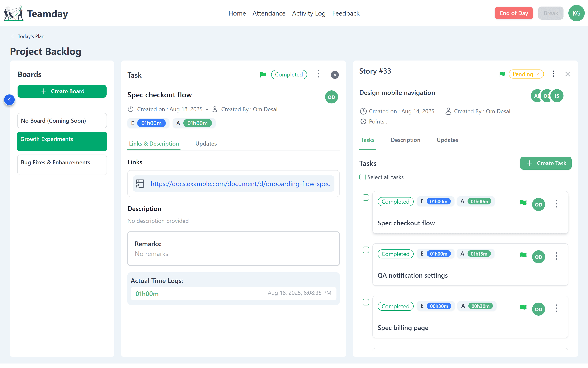
Task: Switch to the Updates tab in Task panel
Action: point(206,144)
